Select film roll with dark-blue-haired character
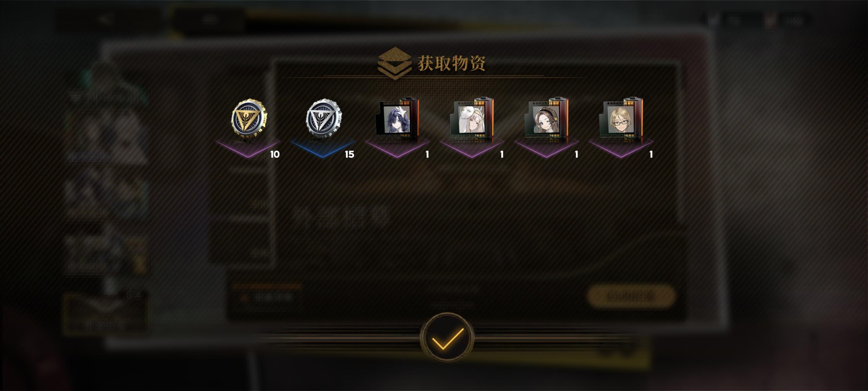The image size is (868, 391). point(397,118)
